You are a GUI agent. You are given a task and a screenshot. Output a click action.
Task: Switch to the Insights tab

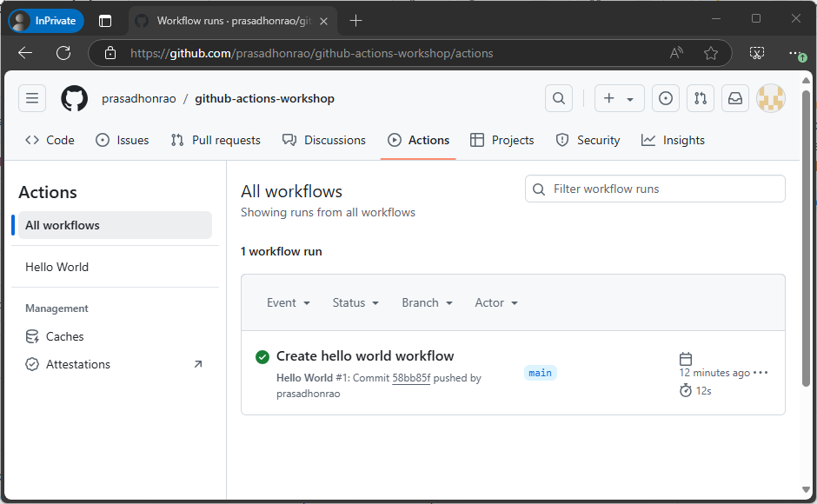[674, 140]
